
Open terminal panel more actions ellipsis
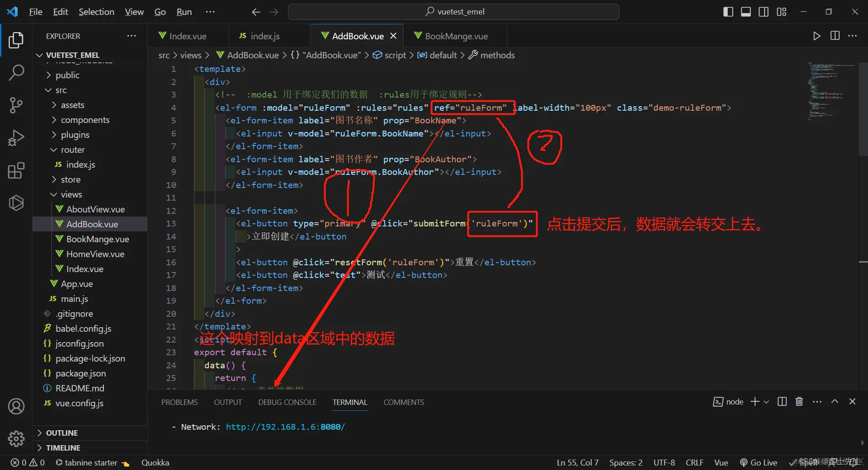pyautogui.click(x=817, y=401)
